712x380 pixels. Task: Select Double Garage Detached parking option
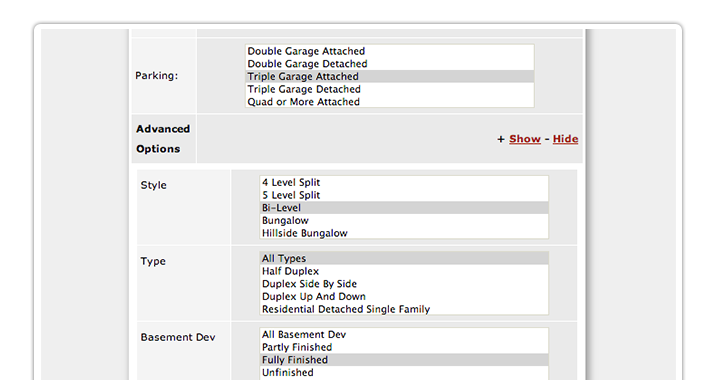pos(390,64)
